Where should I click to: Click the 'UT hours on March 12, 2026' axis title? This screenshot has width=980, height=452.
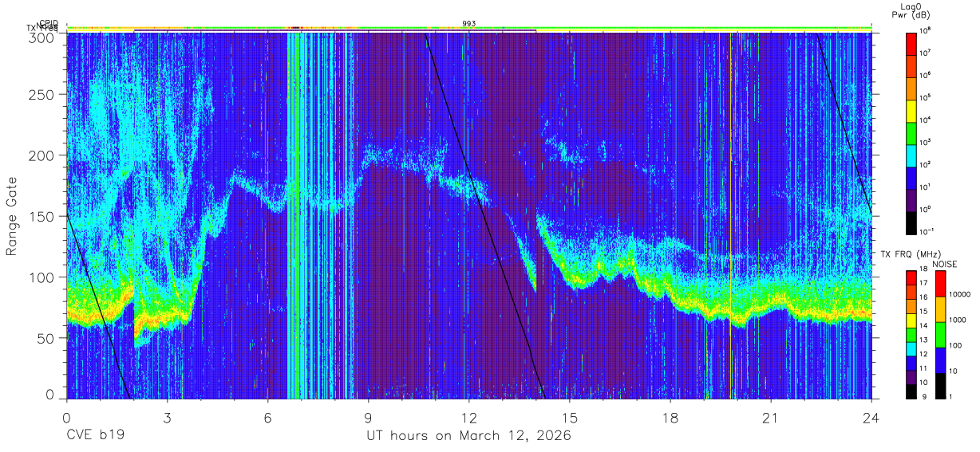(468, 436)
